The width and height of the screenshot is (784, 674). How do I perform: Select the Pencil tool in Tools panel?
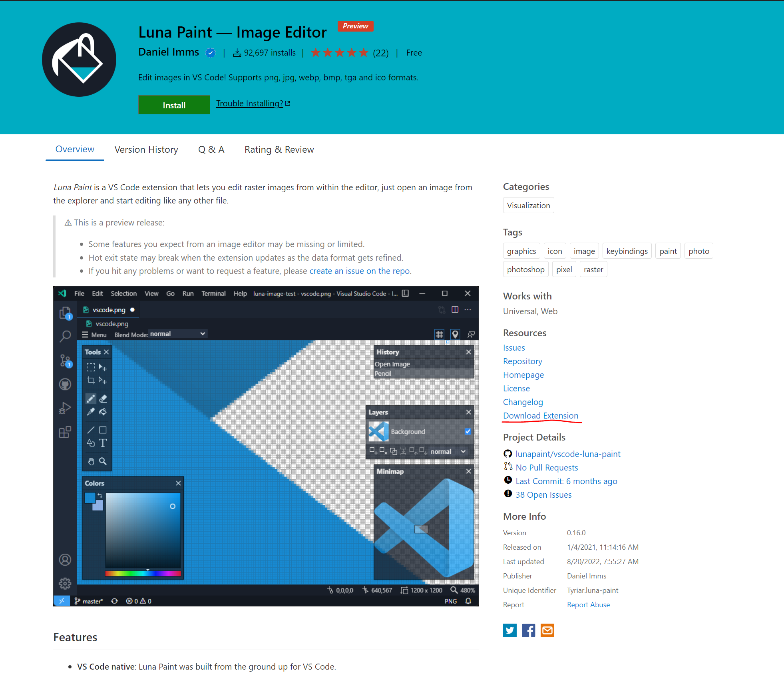pos(91,399)
